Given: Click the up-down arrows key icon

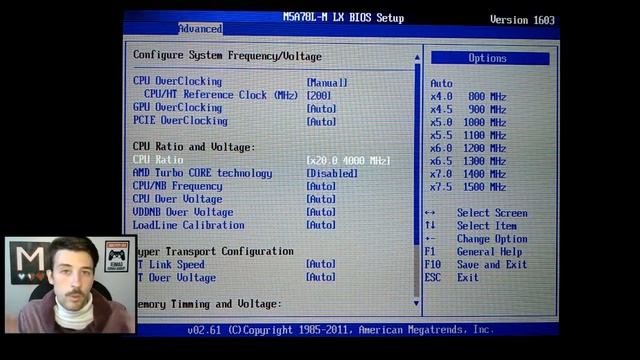Looking at the screenshot, I should click(430, 225).
